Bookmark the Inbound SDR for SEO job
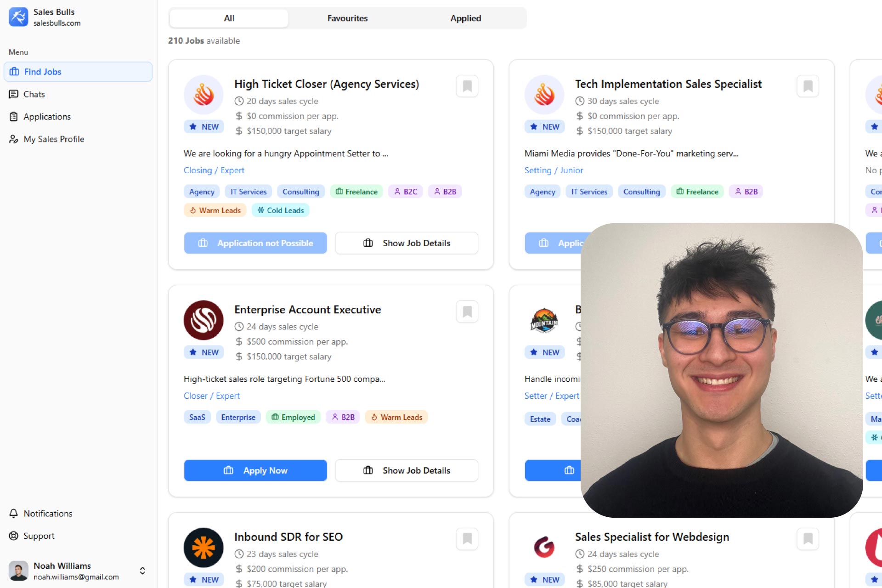The height and width of the screenshot is (588, 882). click(467, 539)
